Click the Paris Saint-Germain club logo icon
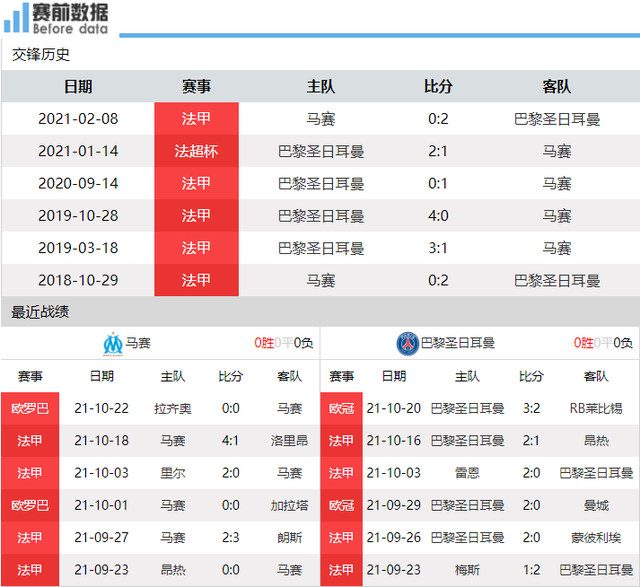This screenshot has height=587, width=640. 407,344
